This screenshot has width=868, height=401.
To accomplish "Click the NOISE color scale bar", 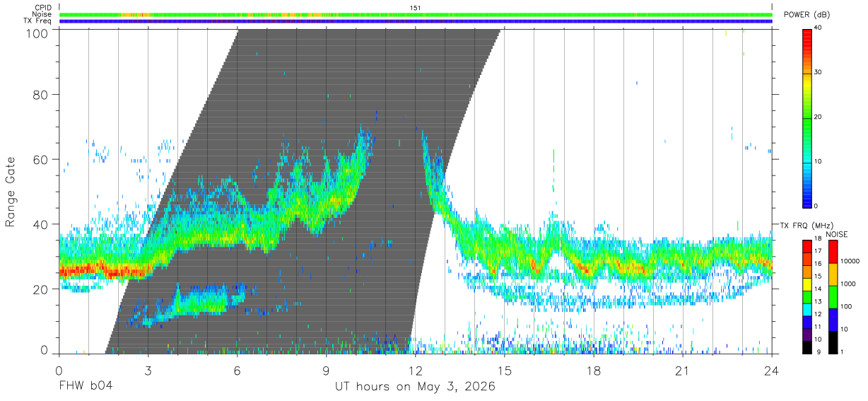I will tap(833, 296).
